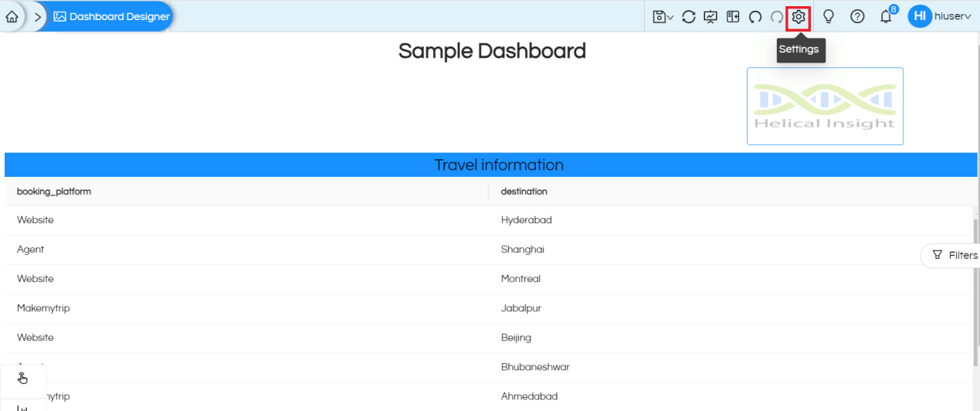980x411 pixels.
Task: Click the HI user avatar
Action: click(x=920, y=16)
